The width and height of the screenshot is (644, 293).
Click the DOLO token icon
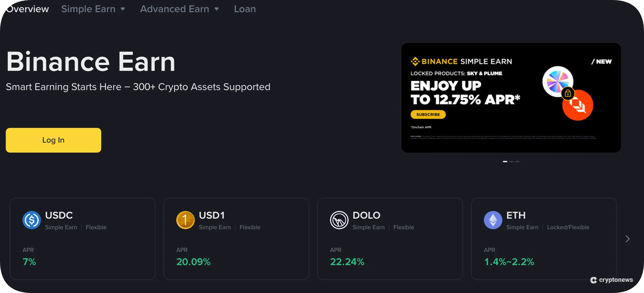[339, 220]
